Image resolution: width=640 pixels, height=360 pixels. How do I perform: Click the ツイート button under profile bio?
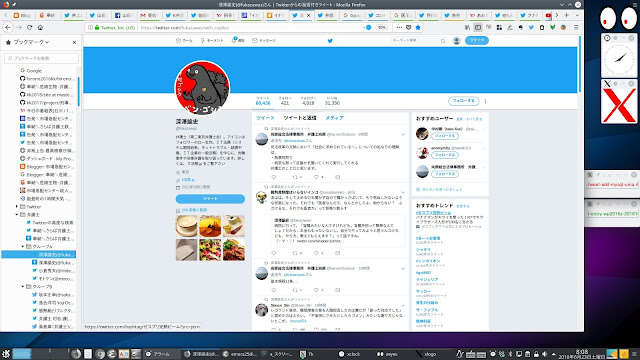(210, 199)
